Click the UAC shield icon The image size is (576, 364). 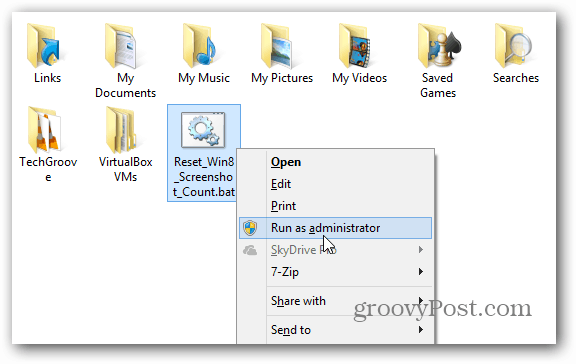point(250,228)
